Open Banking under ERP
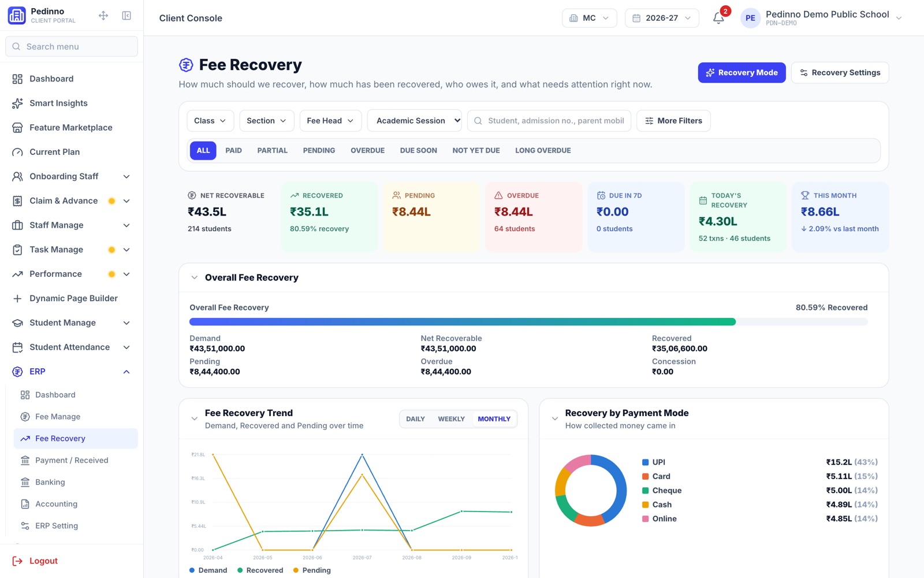Viewport: 924px width, 578px height. pos(76,482)
